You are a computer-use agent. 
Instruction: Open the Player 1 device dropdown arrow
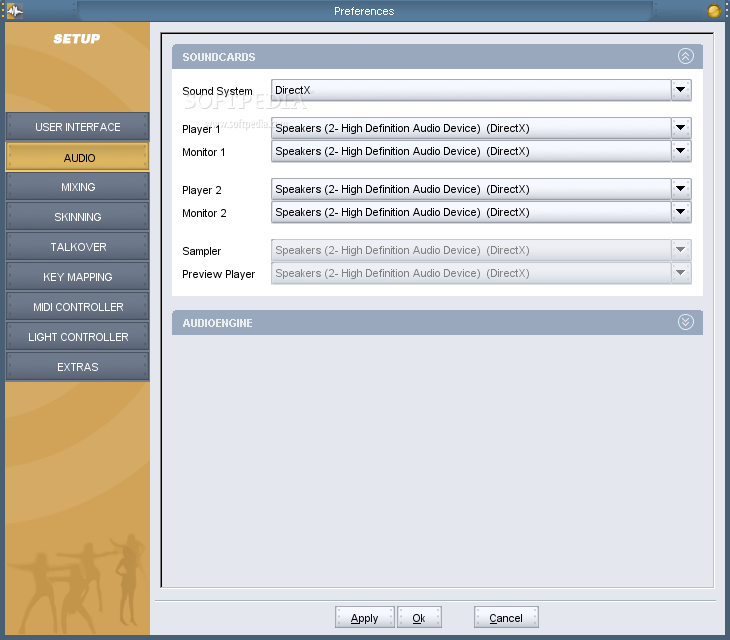click(x=681, y=128)
